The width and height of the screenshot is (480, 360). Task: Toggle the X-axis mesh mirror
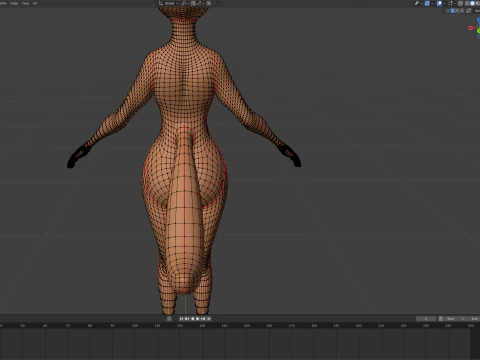click(452, 11)
